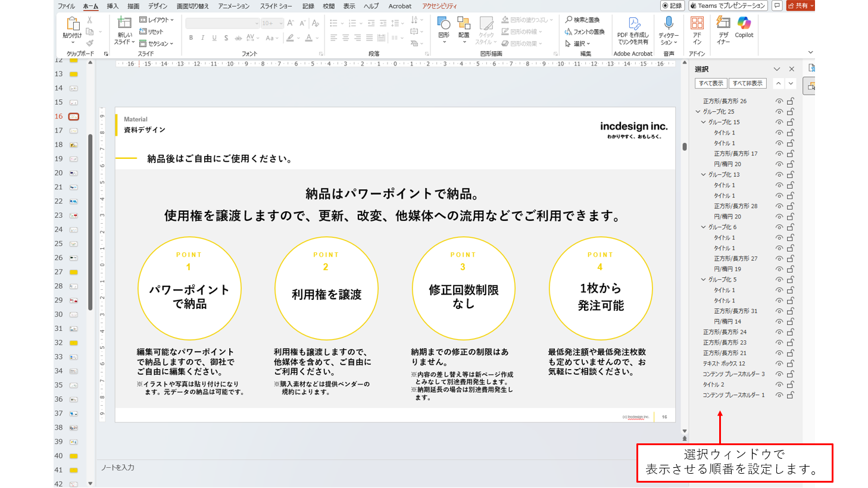
Task: Open the レイアウト dropdown
Action: pos(157,20)
